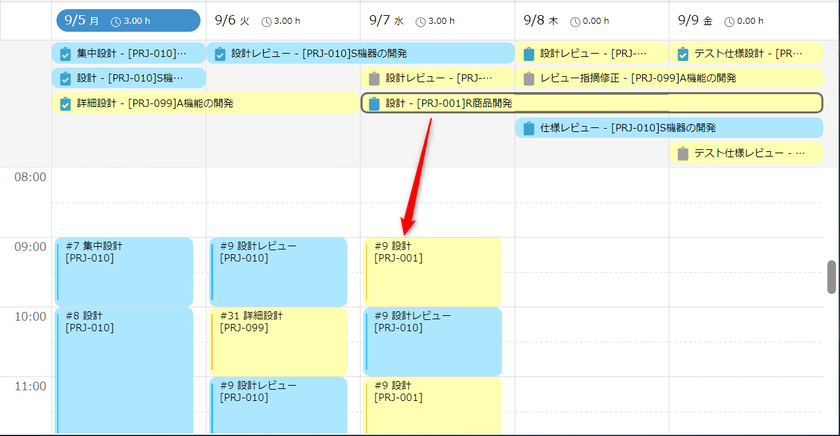The width and height of the screenshot is (840, 436).
Task: Open the #7 集中設計 time entry at 09:00
Action: 124,272
